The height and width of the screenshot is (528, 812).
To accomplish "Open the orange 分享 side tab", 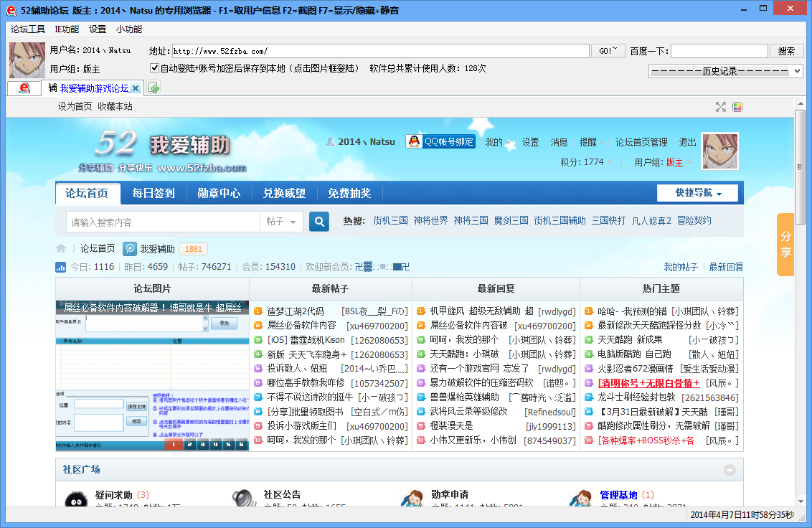I will [785, 244].
